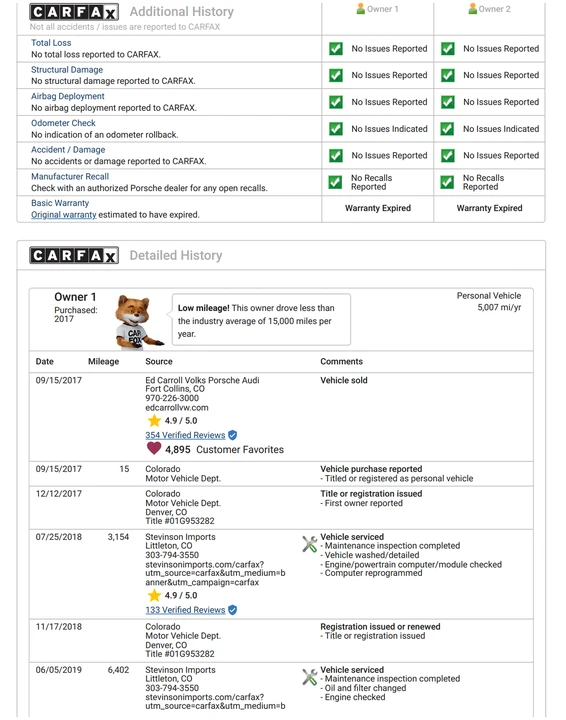Click the 4,895 Customer Favorites text

tap(224, 450)
